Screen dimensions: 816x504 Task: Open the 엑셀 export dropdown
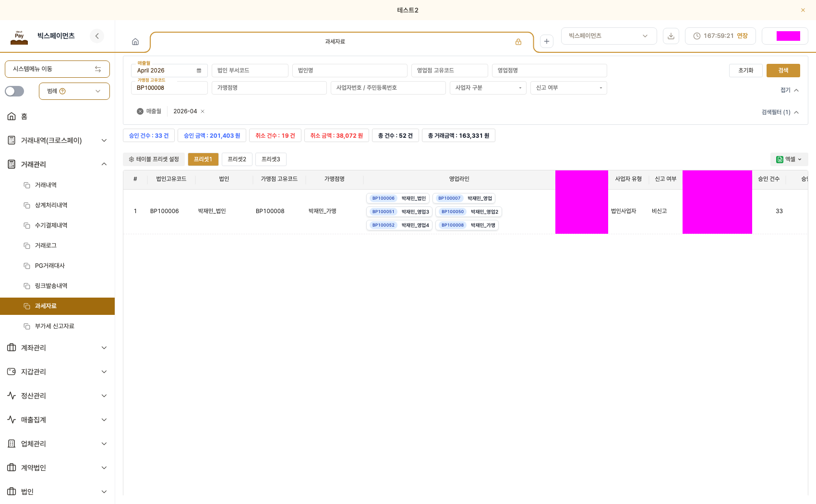coord(789,159)
